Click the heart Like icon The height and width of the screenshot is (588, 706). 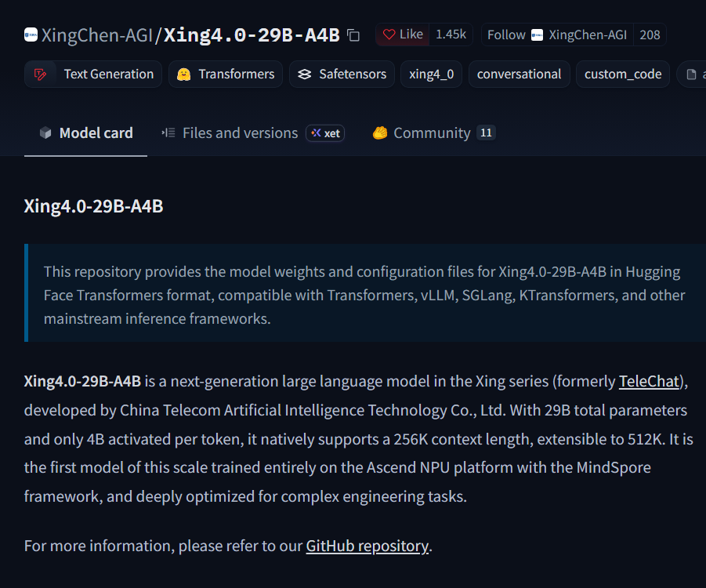tap(389, 34)
